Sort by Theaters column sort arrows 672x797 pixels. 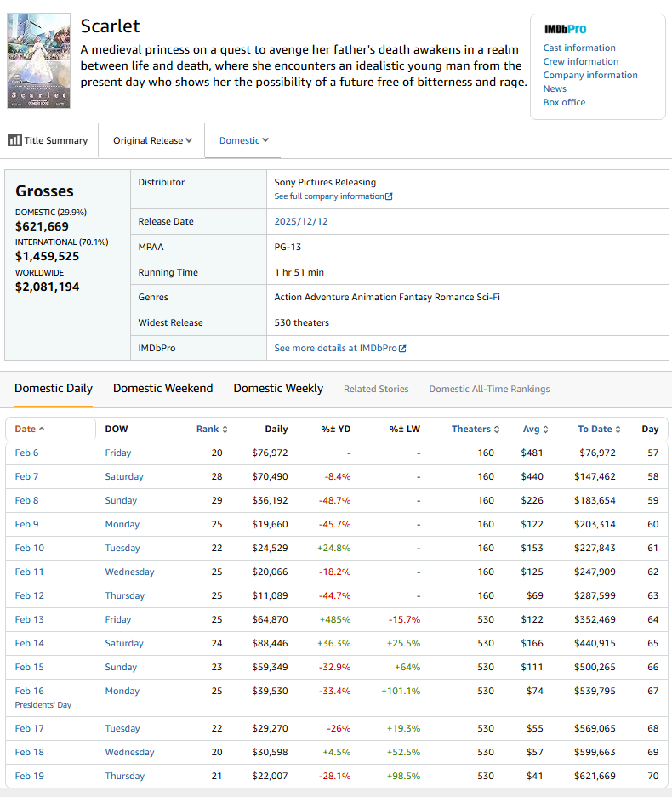tap(497, 430)
